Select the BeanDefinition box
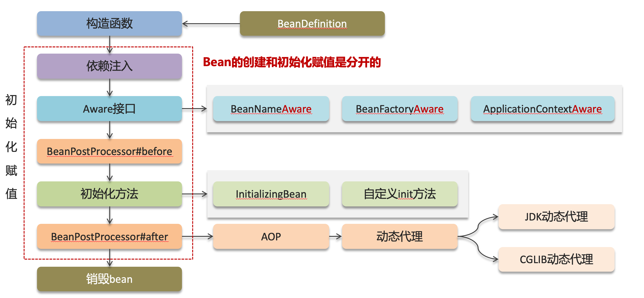Screen dimensions: 644x298 click(x=312, y=23)
